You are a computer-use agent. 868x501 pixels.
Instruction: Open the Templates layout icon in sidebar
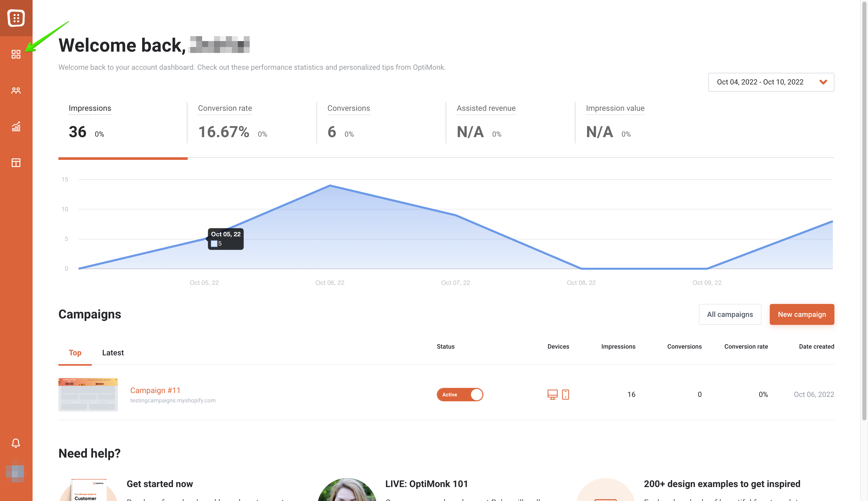click(x=16, y=163)
